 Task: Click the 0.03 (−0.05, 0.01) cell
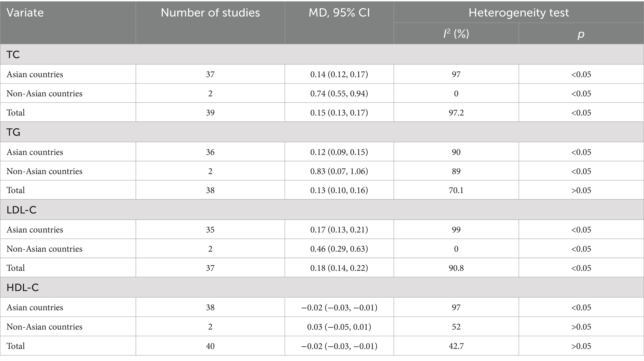(339, 326)
